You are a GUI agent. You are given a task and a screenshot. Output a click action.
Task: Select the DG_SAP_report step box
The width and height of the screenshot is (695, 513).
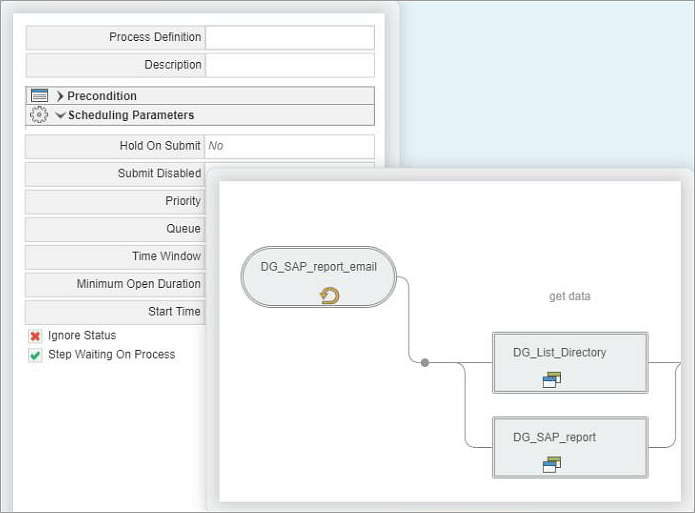570,447
